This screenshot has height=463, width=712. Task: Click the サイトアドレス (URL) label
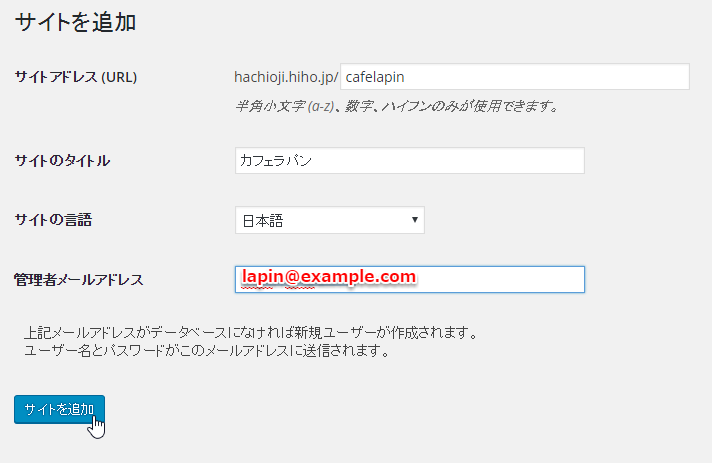(x=76, y=77)
